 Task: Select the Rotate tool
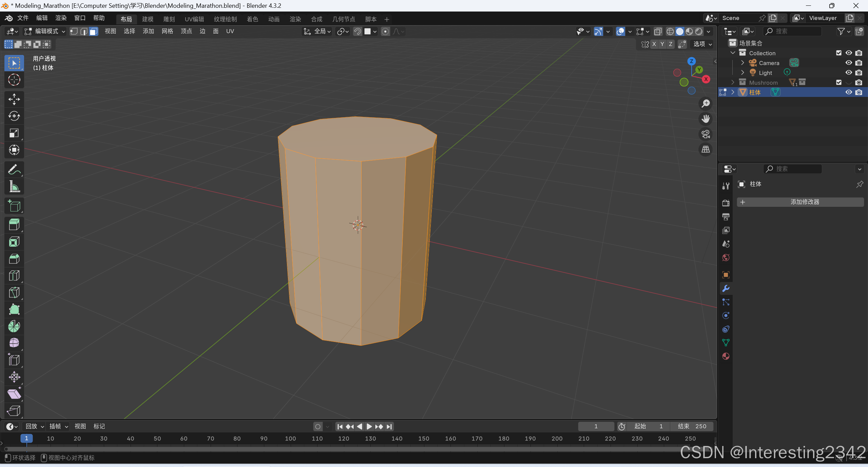(x=14, y=116)
